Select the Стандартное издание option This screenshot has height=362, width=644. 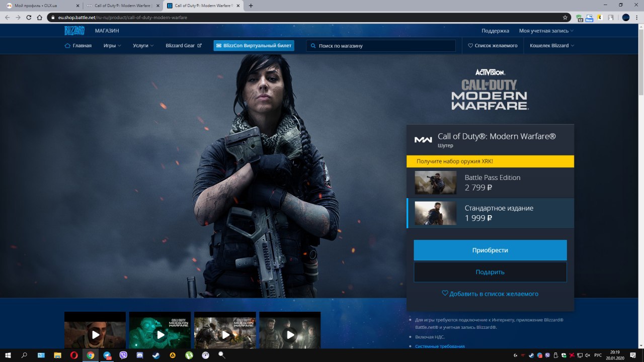pyautogui.click(x=490, y=213)
